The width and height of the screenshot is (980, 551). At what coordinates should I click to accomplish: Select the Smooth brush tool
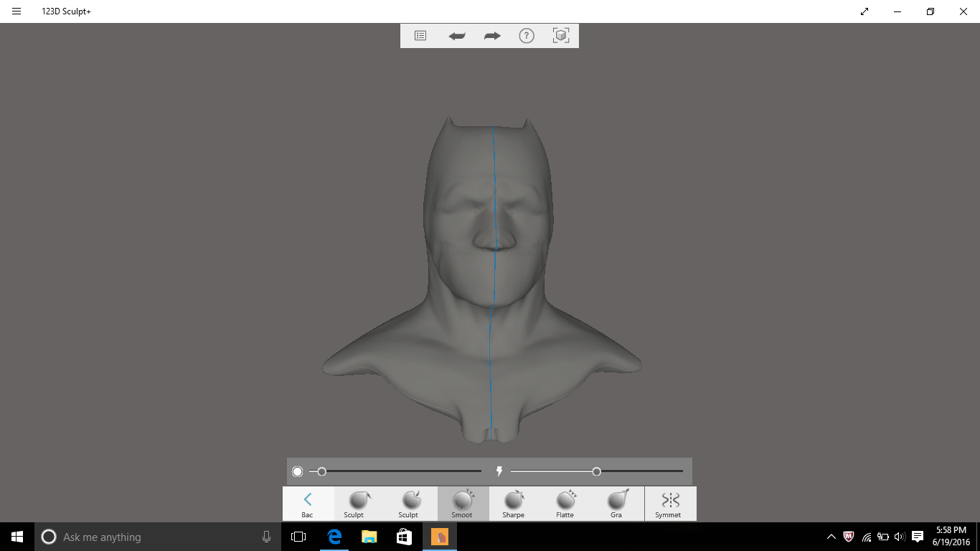pyautogui.click(x=463, y=504)
